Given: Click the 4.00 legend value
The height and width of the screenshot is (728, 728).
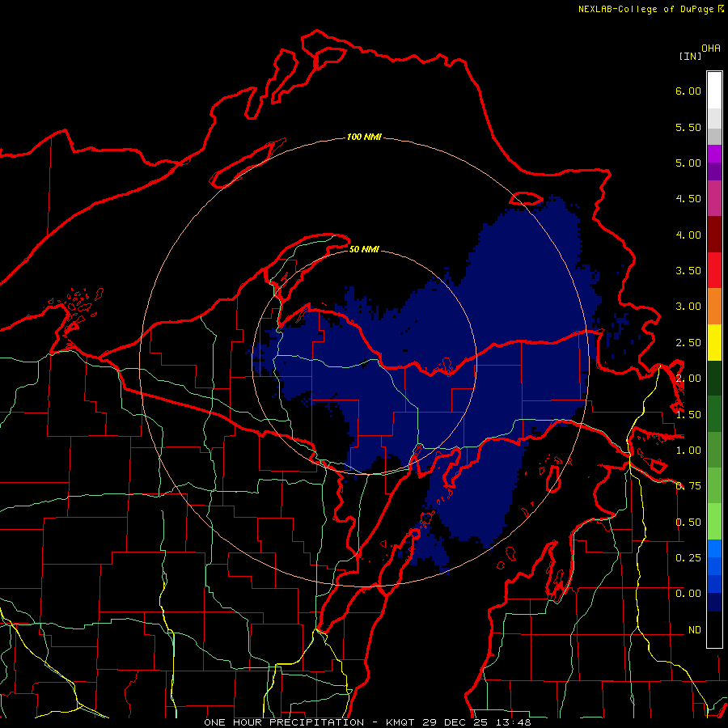Looking at the screenshot, I should tap(688, 235).
